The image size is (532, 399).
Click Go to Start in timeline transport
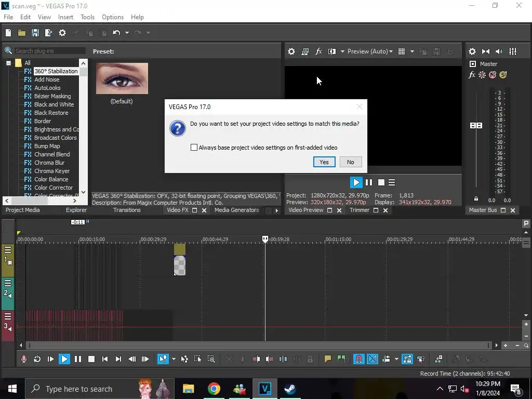[x=105, y=359]
